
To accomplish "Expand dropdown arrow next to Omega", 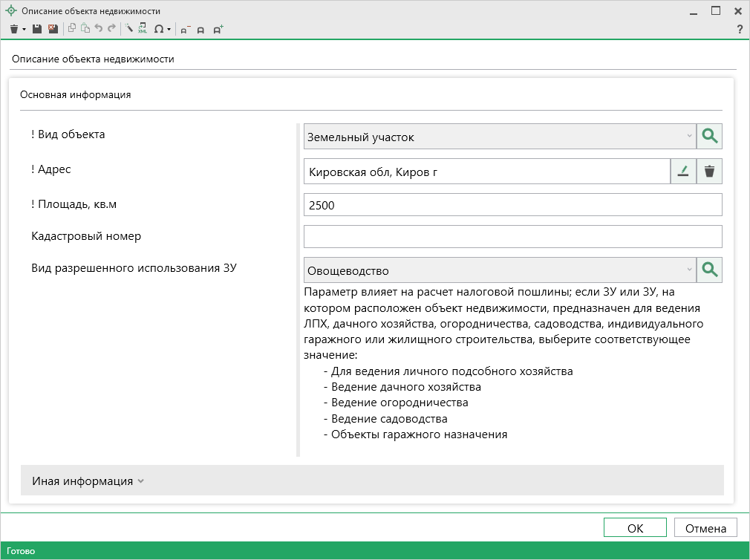I will click(x=169, y=30).
